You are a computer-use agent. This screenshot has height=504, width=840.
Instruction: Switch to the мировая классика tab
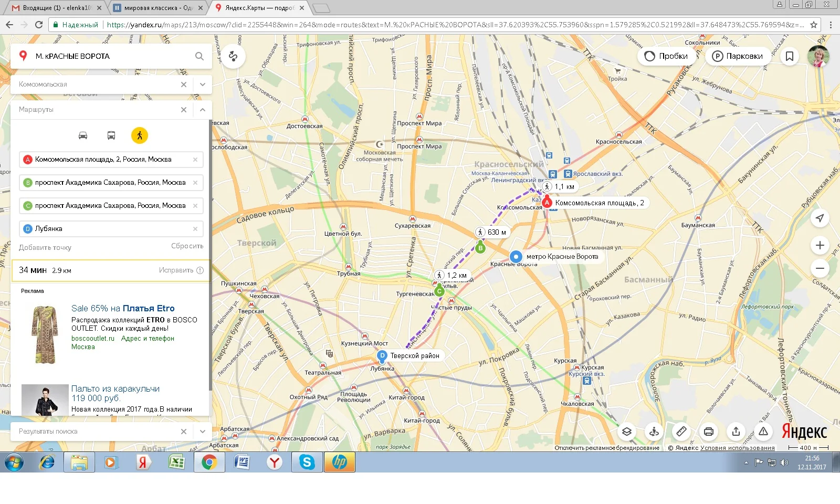[157, 8]
